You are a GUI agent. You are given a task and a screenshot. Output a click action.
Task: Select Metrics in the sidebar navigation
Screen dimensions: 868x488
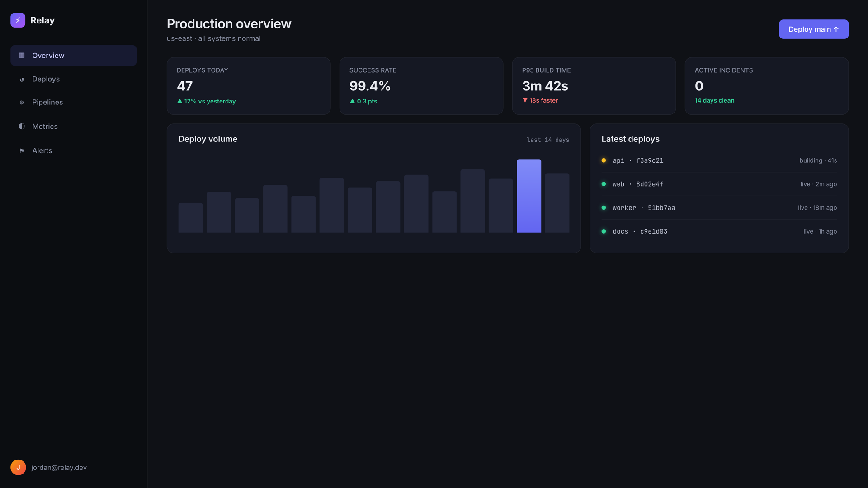tap(73, 127)
